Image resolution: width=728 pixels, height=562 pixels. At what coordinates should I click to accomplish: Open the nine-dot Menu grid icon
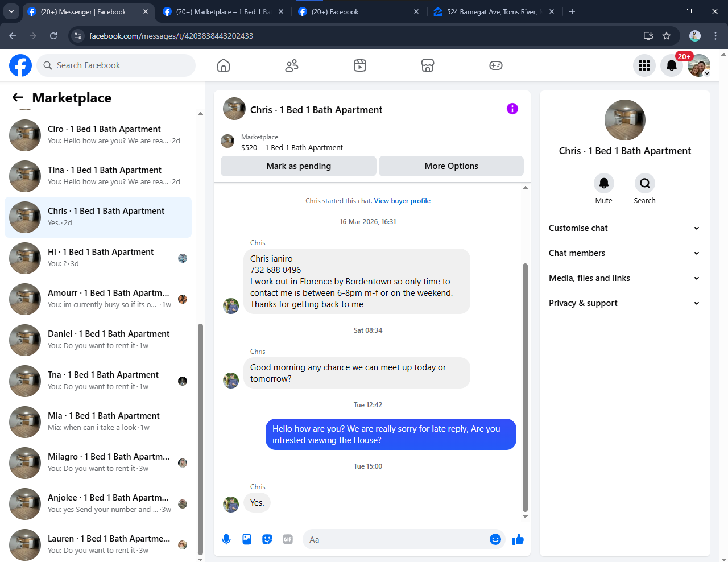(644, 65)
